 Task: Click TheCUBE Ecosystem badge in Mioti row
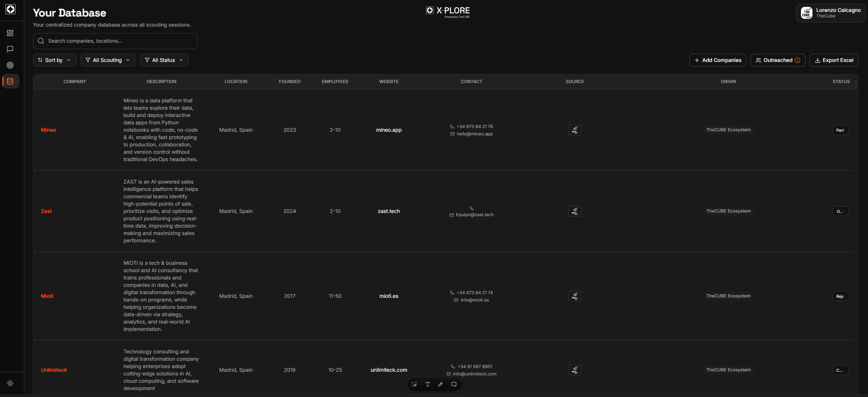[728, 296]
